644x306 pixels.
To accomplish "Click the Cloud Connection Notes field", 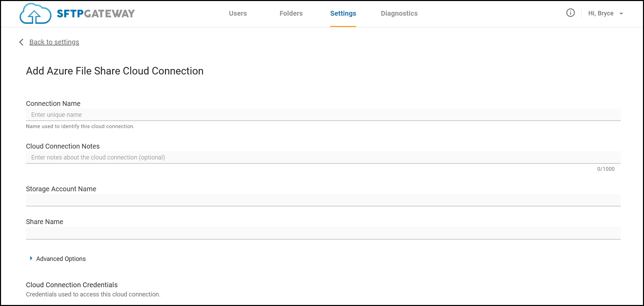I will click(323, 157).
